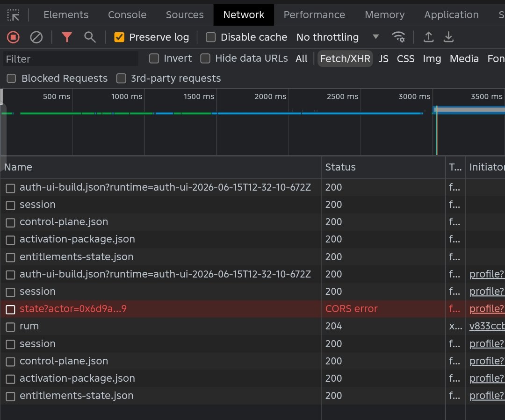Import HAR file upload icon

[x=428, y=37]
